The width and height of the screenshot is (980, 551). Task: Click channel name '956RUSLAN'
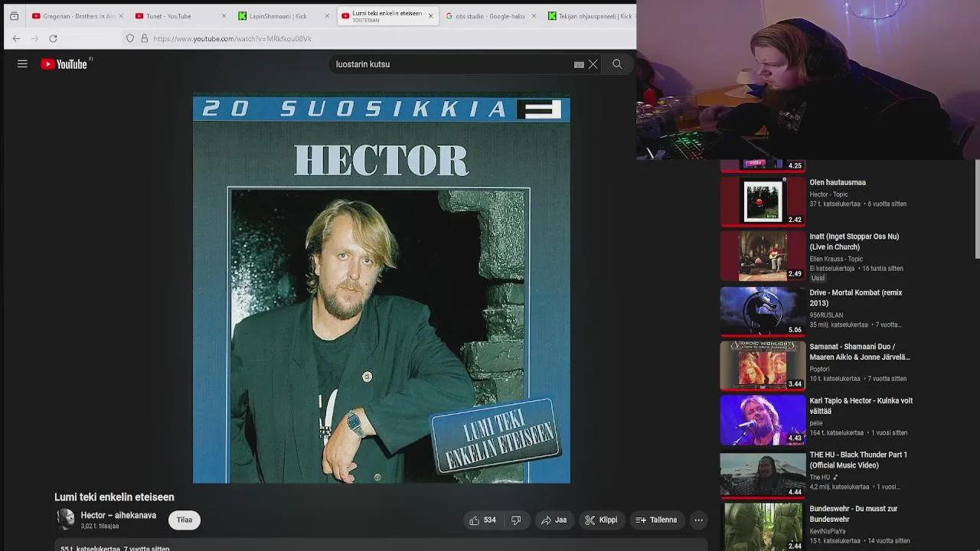click(826, 315)
